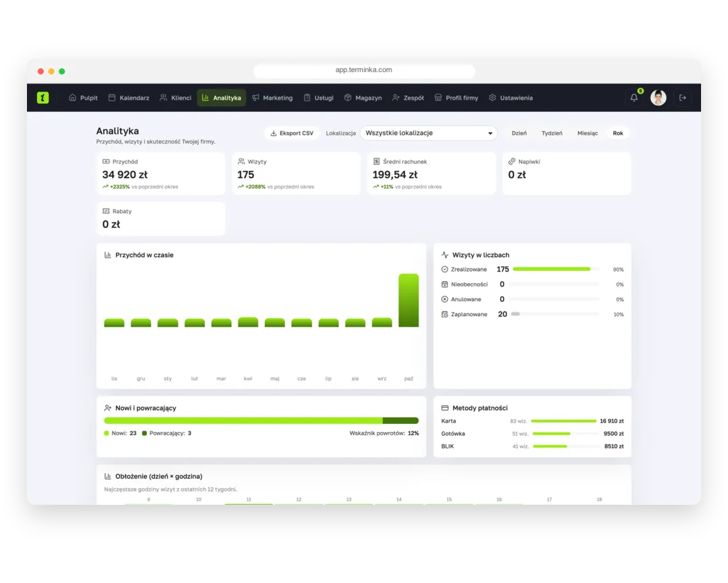Open Profil firmy in the navigation
The image size is (728, 583).
coord(456,98)
